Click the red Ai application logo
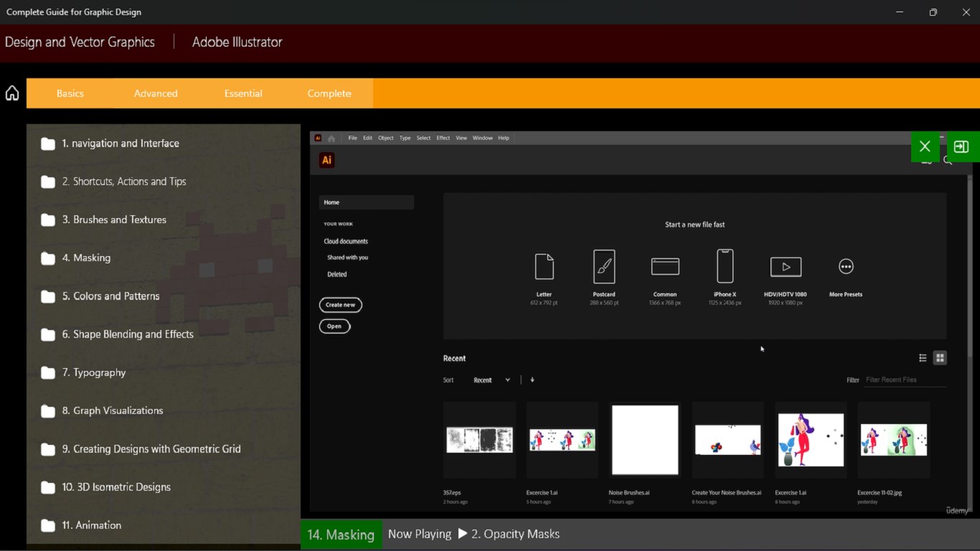The width and height of the screenshot is (980, 551). (326, 160)
